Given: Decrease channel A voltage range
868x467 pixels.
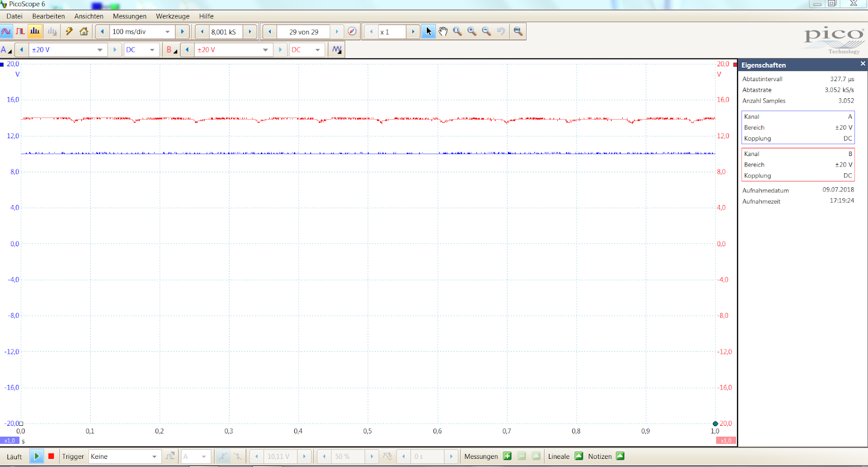Looking at the screenshot, I should pyautogui.click(x=22, y=50).
